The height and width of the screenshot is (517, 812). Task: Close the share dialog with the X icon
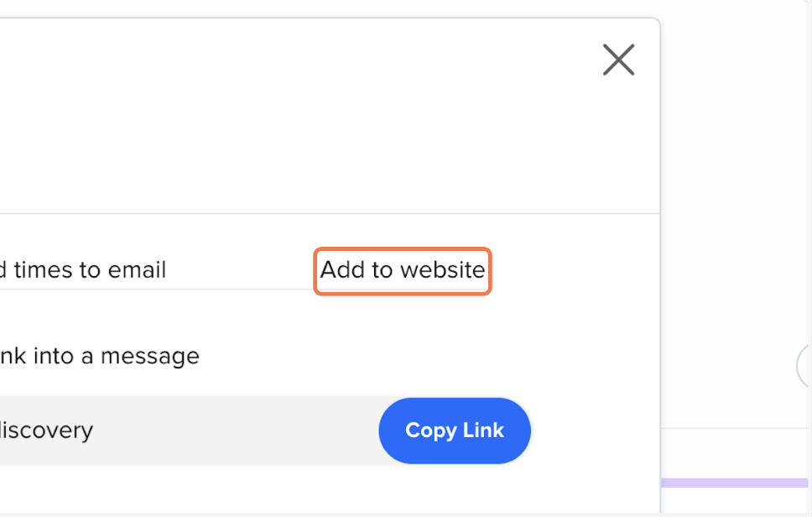tap(618, 60)
